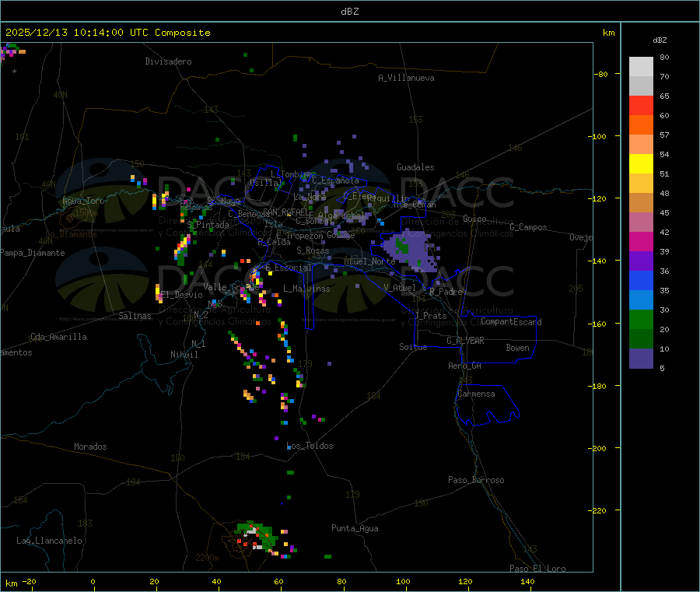Screen dimensions: 700x592
Task: Click the Punta_Agua location label
Action: pos(355,528)
